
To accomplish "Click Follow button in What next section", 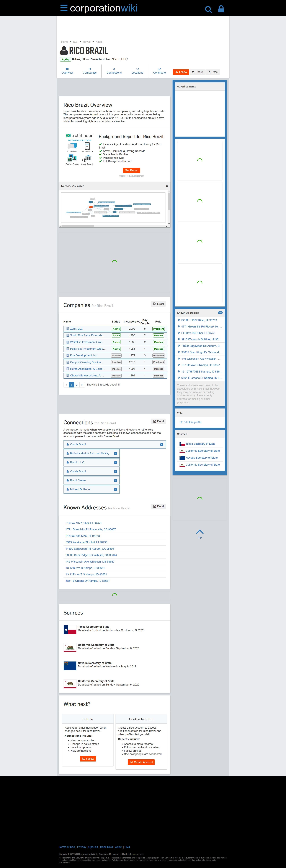I will point(88,758).
